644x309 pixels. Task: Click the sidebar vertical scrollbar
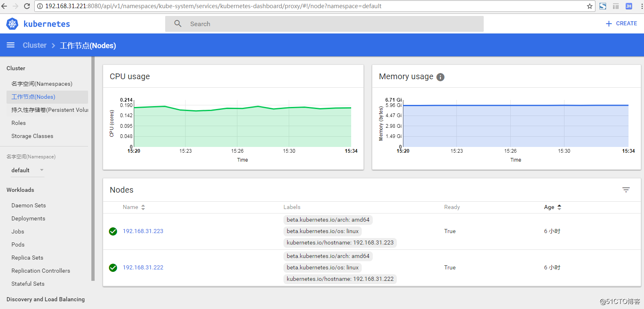click(93, 169)
